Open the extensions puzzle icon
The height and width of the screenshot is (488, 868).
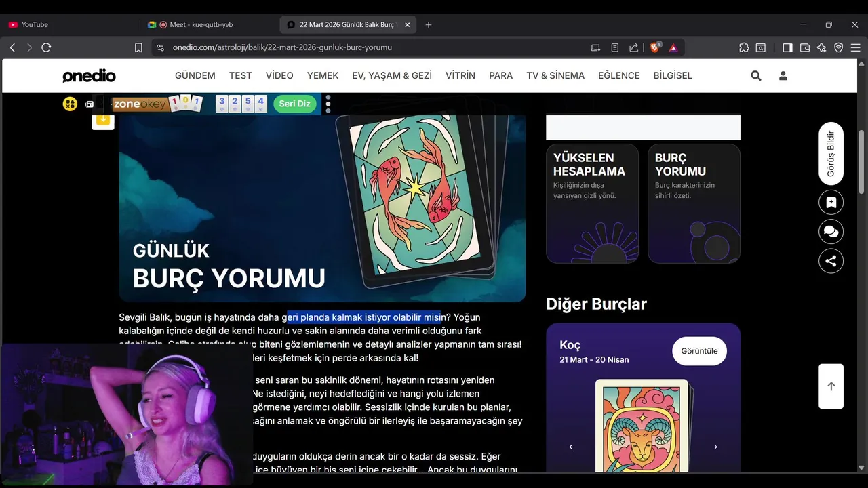[x=744, y=47]
